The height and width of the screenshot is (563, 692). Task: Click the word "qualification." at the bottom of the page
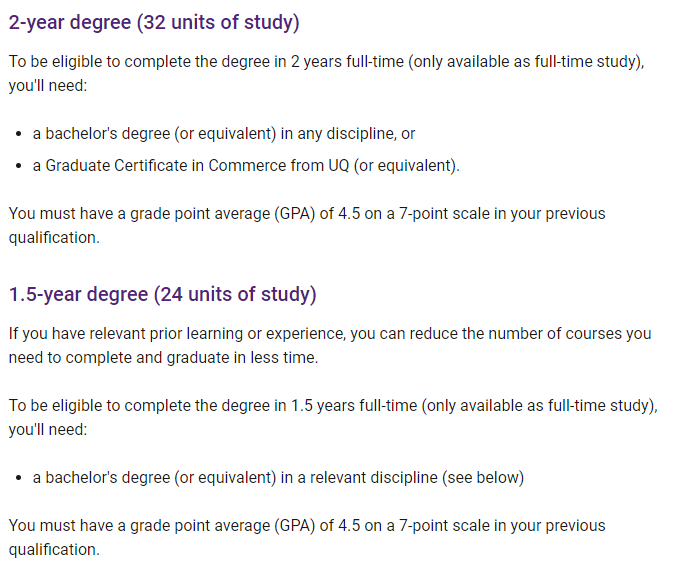point(54,550)
